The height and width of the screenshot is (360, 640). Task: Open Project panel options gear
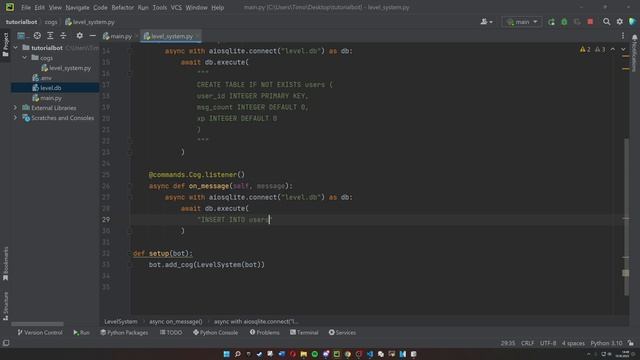(x=80, y=36)
